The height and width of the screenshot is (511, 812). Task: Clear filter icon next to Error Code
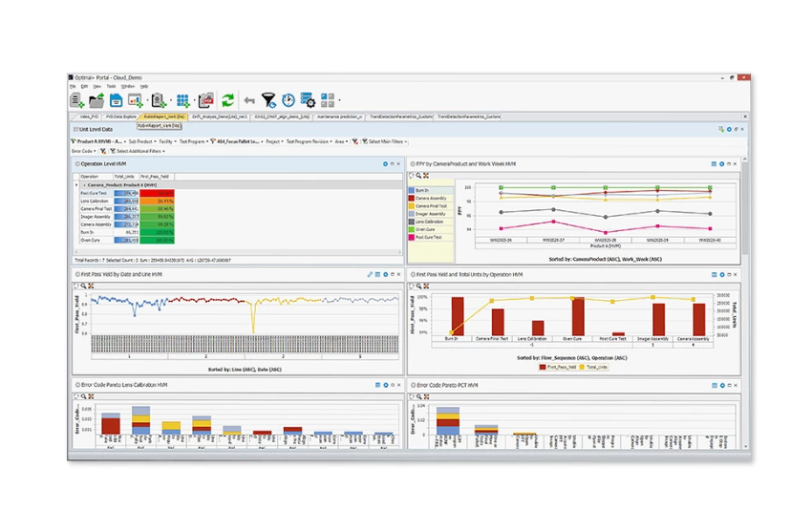[x=102, y=151]
